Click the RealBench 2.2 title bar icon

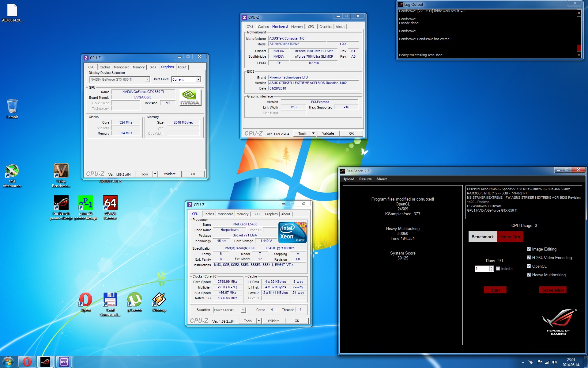coord(342,171)
